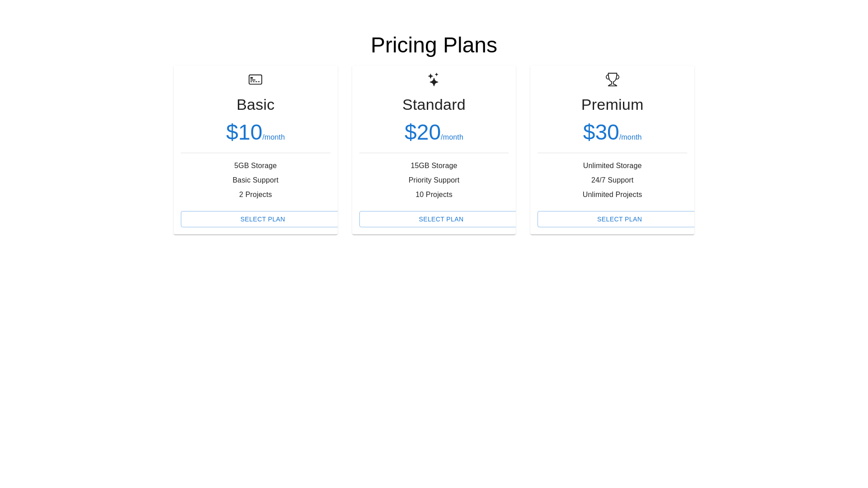Click the Standard plan title
The image size is (868, 488).
click(x=434, y=104)
